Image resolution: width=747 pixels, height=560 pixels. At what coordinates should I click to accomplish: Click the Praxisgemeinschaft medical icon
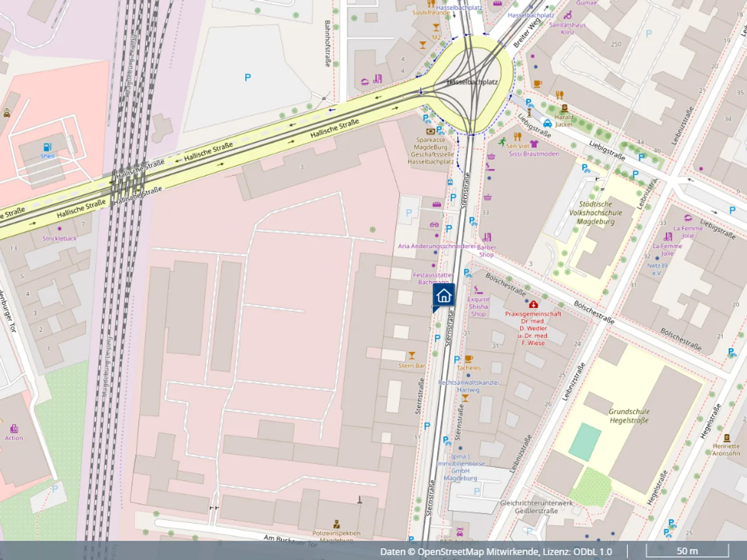point(533,305)
